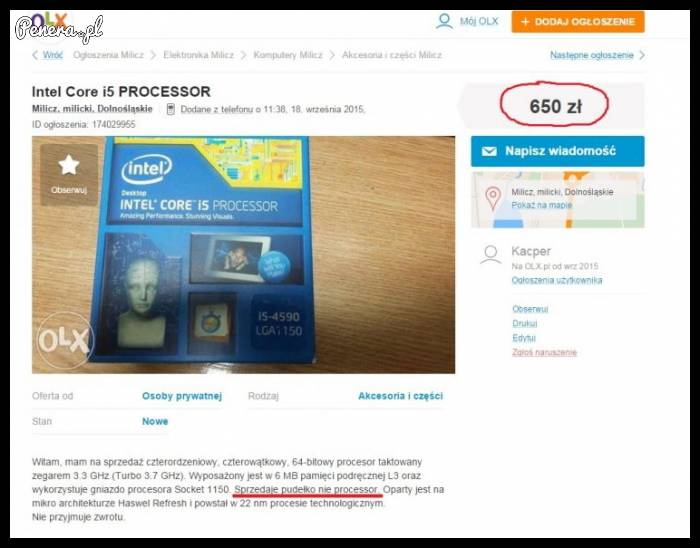The height and width of the screenshot is (548, 700).
Task: Click Kacper's seller avatar icon
Action: (490, 254)
